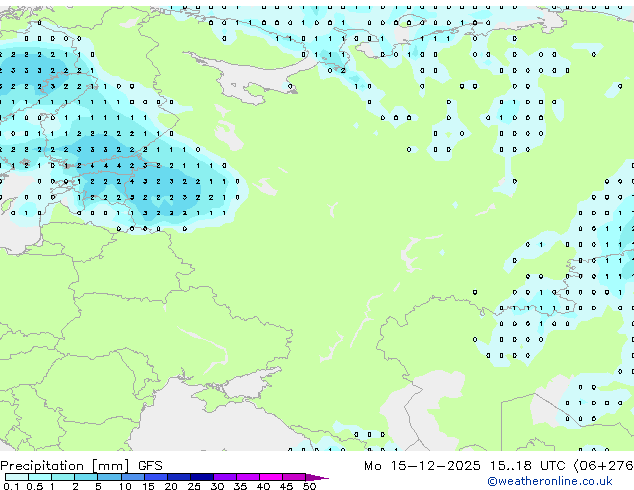
Task: Select the 5–10 mm legend color swatch
Action: pyautogui.click(x=109, y=477)
